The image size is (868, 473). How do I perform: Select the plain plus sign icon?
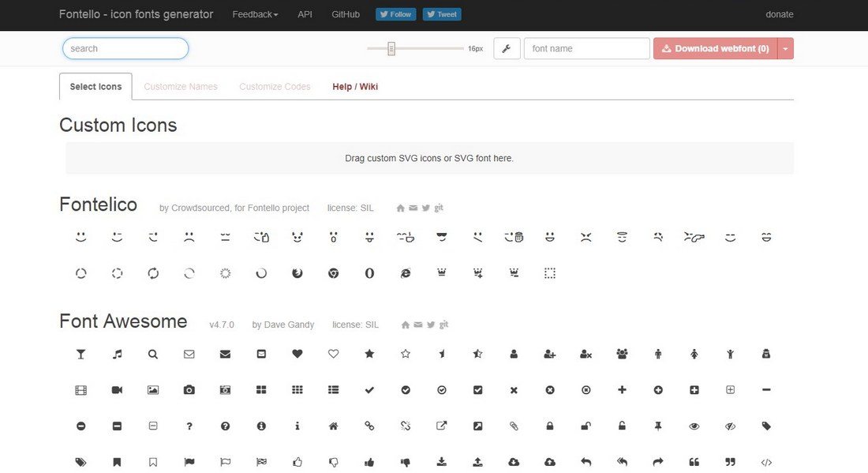(x=622, y=390)
